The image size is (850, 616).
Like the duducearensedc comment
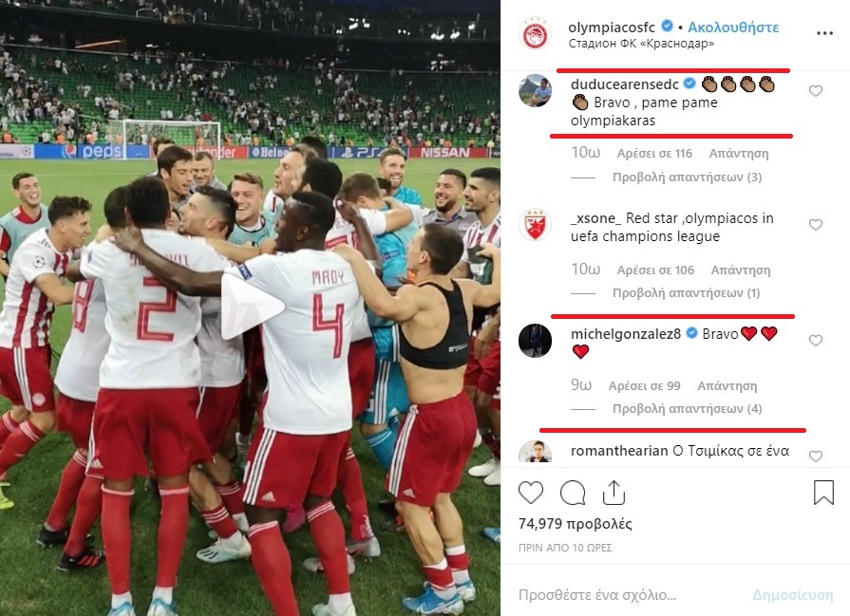[816, 91]
